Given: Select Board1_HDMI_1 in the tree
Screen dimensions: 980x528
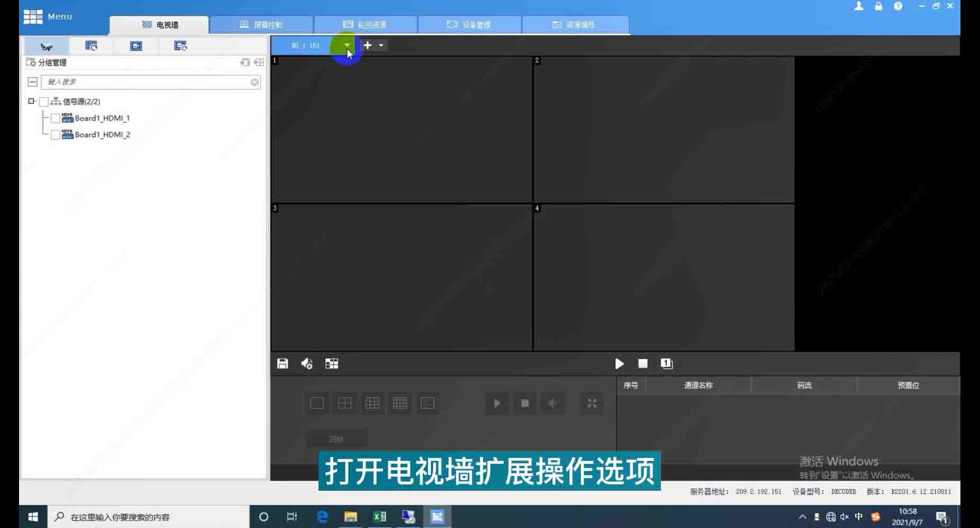Looking at the screenshot, I should pos(102,118).
